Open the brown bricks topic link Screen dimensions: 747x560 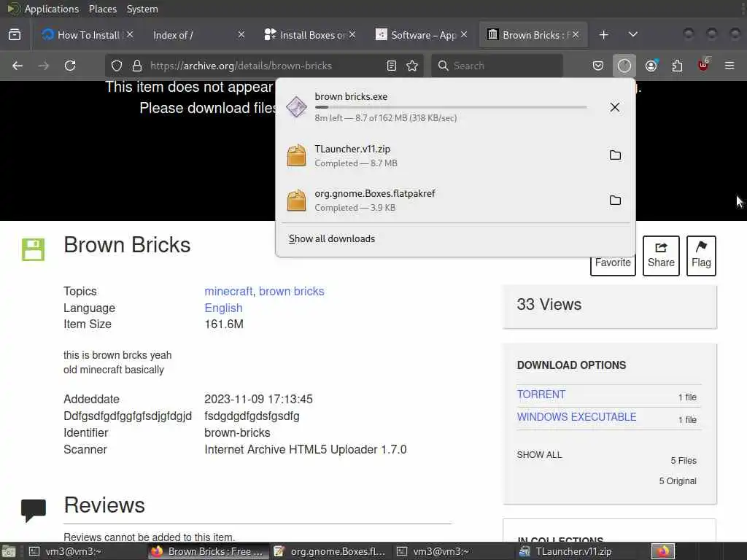tap(292, 292)
